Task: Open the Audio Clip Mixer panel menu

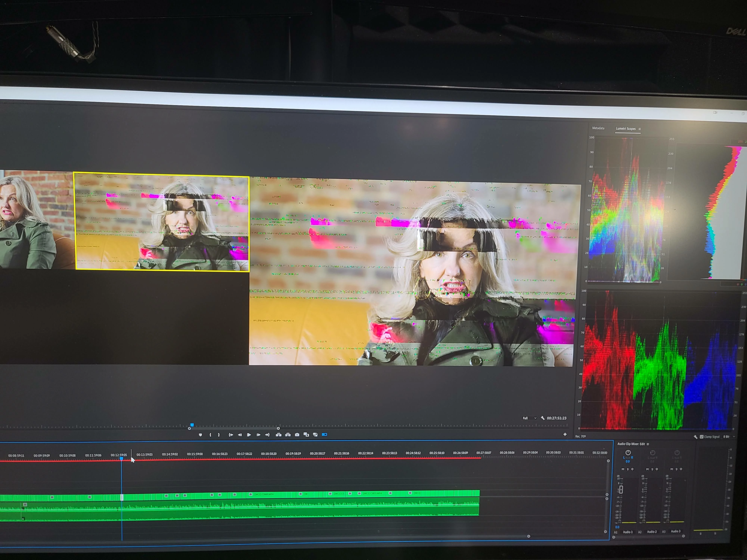Action: (x=648, y=444)
